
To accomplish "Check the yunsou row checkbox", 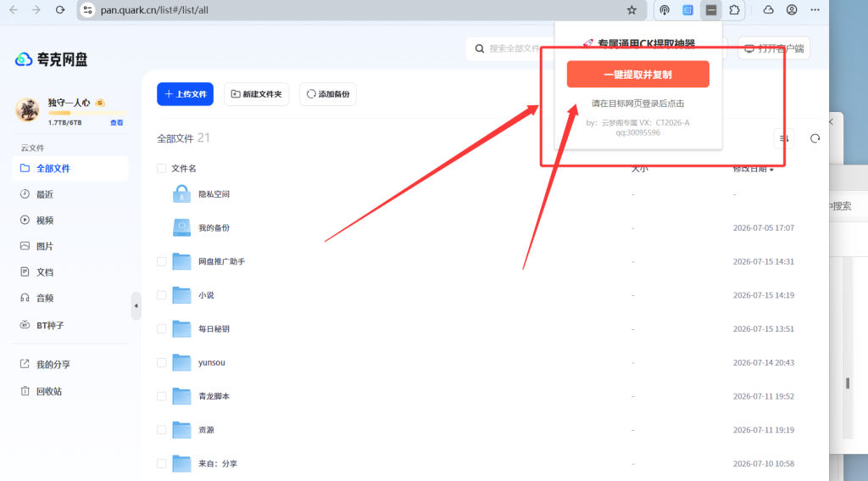I will 162,363.
